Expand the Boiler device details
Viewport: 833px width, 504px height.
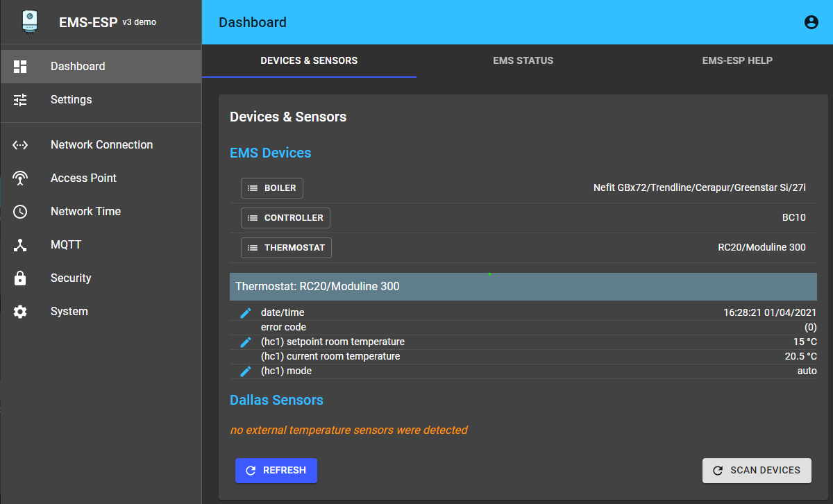click(x=272, y=188)
